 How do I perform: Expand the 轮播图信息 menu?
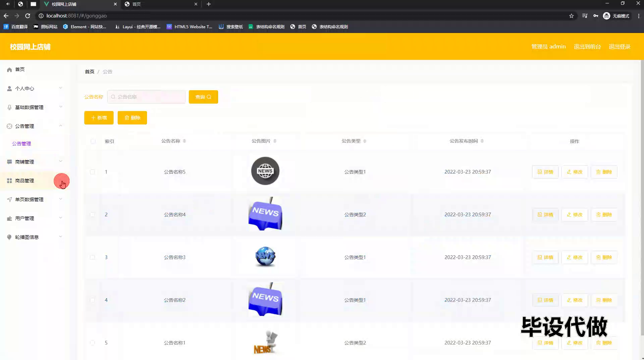(35, 237)
